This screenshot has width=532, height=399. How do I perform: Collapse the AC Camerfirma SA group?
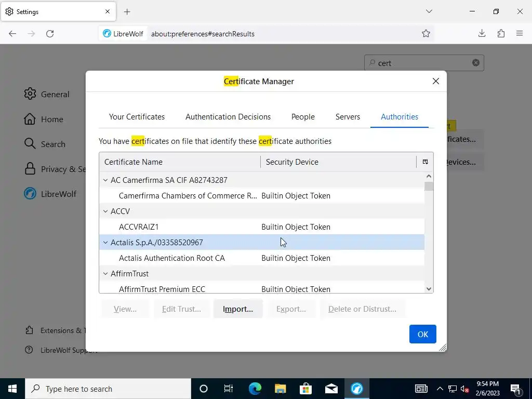(105, 180)
